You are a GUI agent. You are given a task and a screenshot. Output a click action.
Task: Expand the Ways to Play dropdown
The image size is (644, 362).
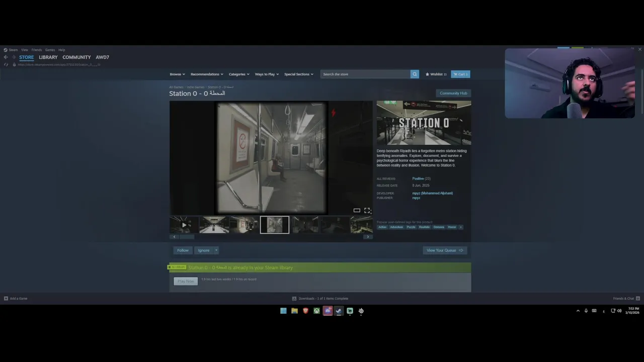coord(267,74)
